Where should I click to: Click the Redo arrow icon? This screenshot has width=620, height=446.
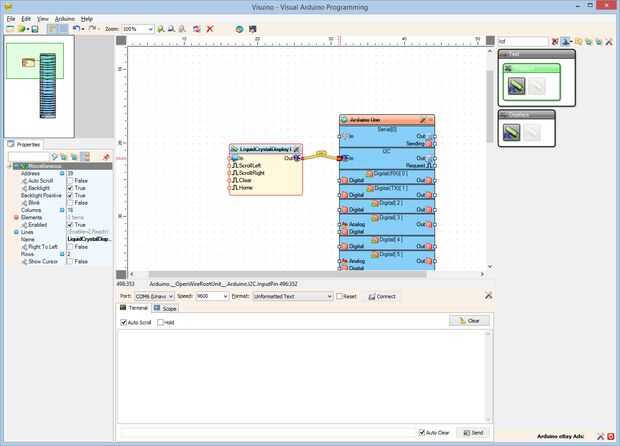pyautogui.click(x=92, y=29)
